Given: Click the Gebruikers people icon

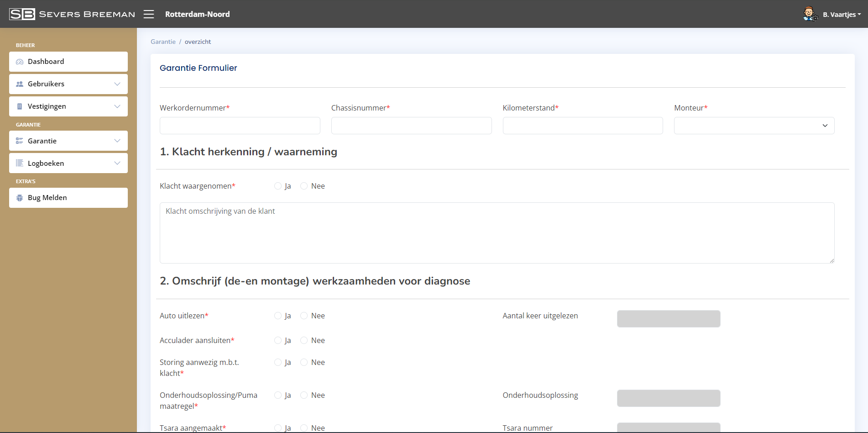Looking at the screenshot, I should 20,84.
